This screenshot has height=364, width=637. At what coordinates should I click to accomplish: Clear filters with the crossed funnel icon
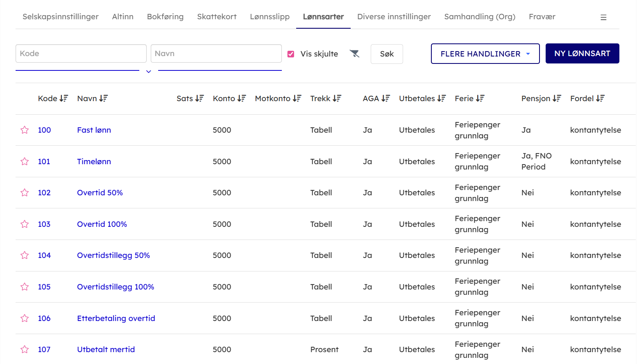[x=354, y=54]
